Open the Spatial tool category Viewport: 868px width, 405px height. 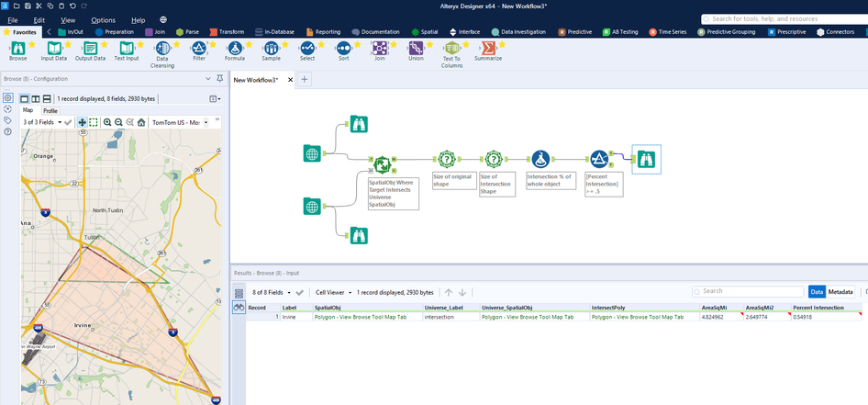coord(428,32)
